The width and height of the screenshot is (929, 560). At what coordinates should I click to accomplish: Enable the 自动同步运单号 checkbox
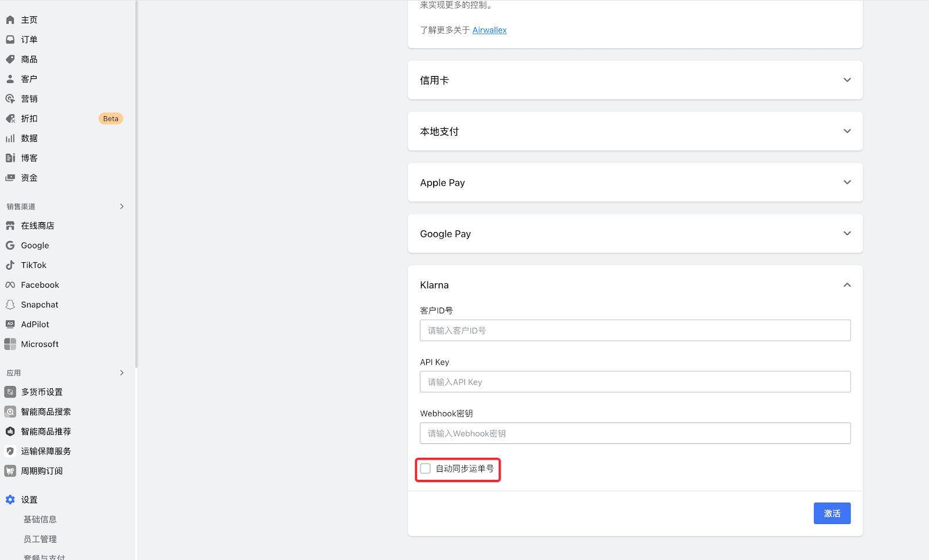426,469
